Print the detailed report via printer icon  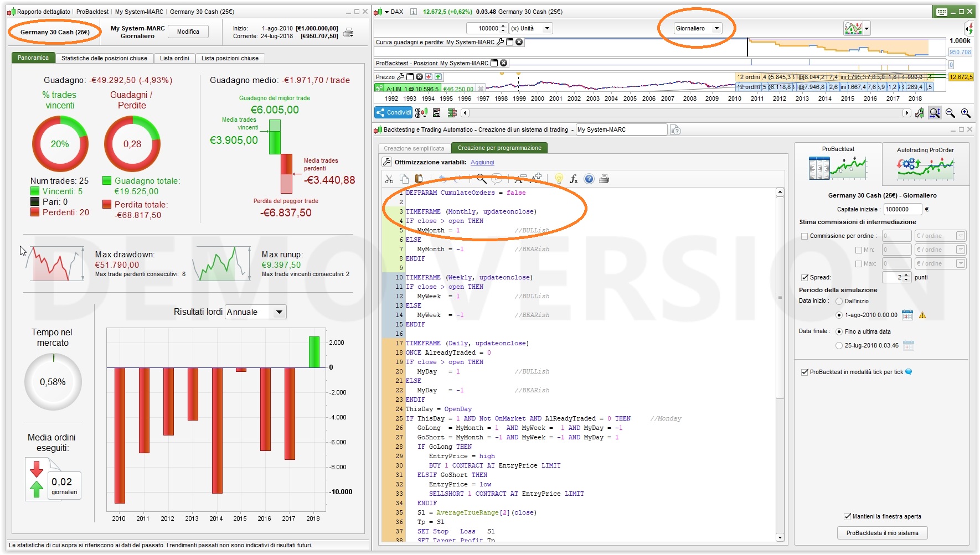tap(348, 32)
